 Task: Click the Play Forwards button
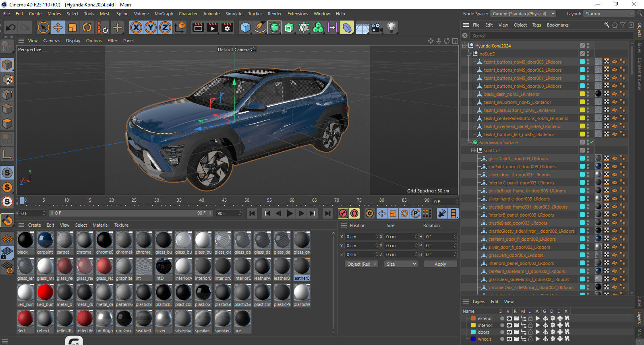[x=290, y=213]
